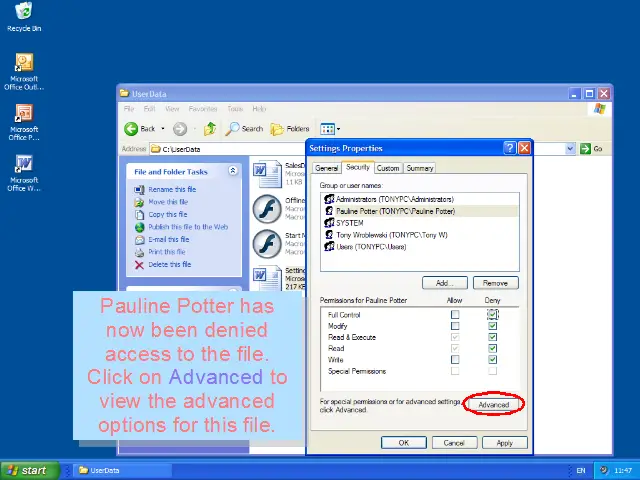Toggle the Folders pane button
This screenshot has height=480, width=640.
[x=291, y=129]
